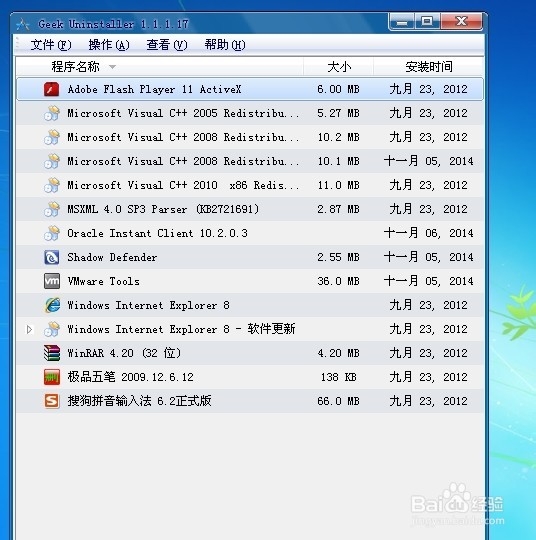The image size is (536, 540).
Task: Sort by the 程序名称 column header
Action: pyautogui.click(x=159, y=66)
